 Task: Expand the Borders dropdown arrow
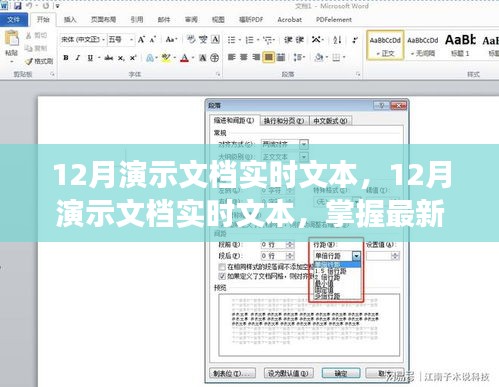(344, 57)
